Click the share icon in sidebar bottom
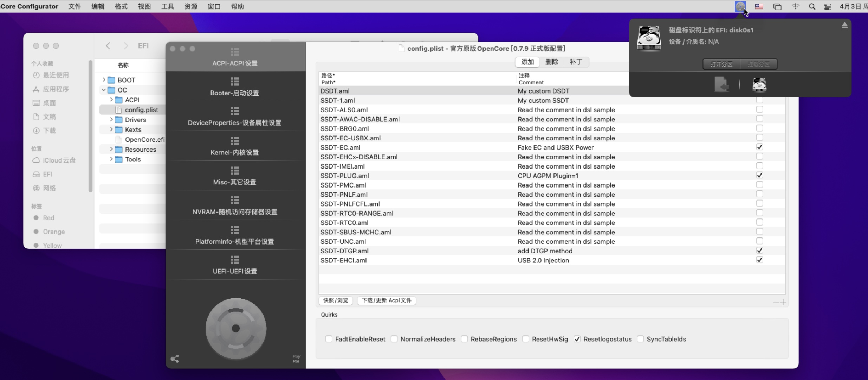Image resolution: width=868 pixels, height=380 pixels. coord(175,359)
